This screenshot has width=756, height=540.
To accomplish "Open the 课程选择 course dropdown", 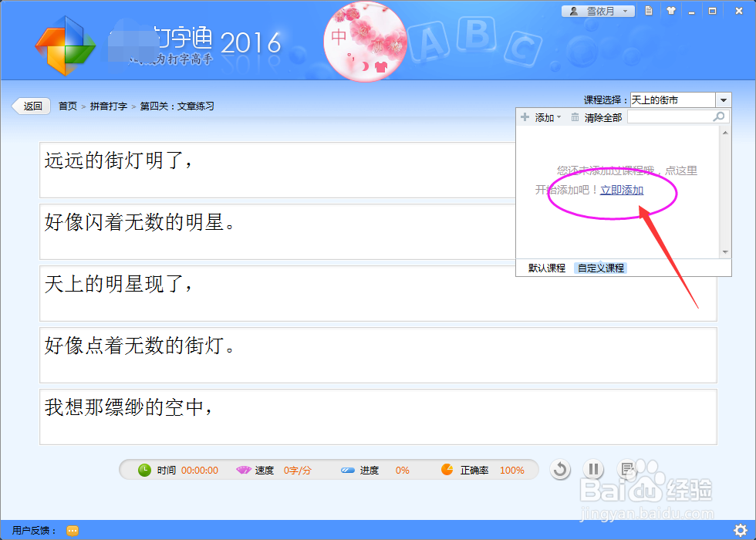I will (x=723, y=99).
